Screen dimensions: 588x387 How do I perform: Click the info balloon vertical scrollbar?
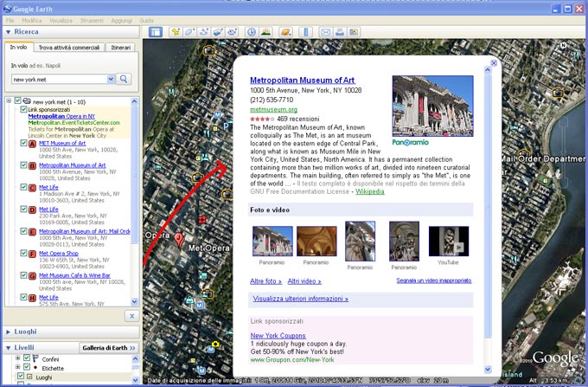tap(488, 206)
